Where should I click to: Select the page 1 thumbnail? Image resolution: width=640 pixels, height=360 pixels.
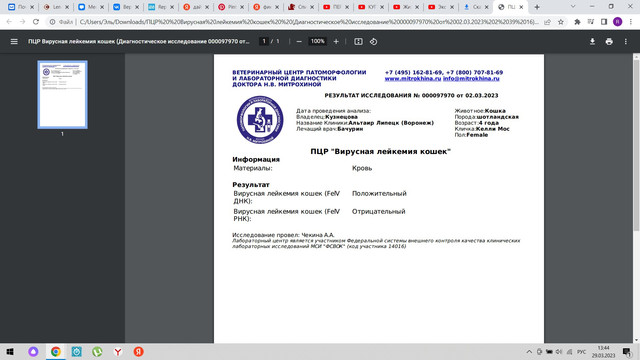(62, 94)
